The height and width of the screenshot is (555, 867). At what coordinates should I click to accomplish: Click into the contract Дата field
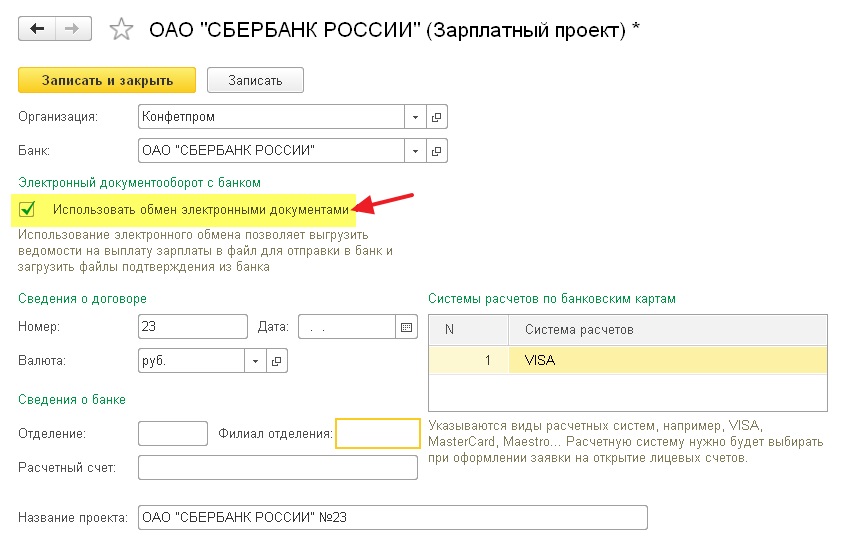tap(347, 327)
